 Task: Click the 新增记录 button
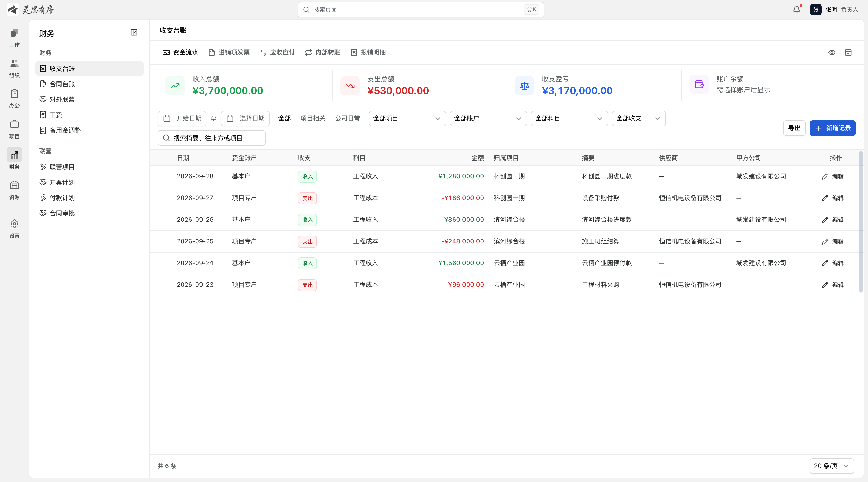click(833, 128)
